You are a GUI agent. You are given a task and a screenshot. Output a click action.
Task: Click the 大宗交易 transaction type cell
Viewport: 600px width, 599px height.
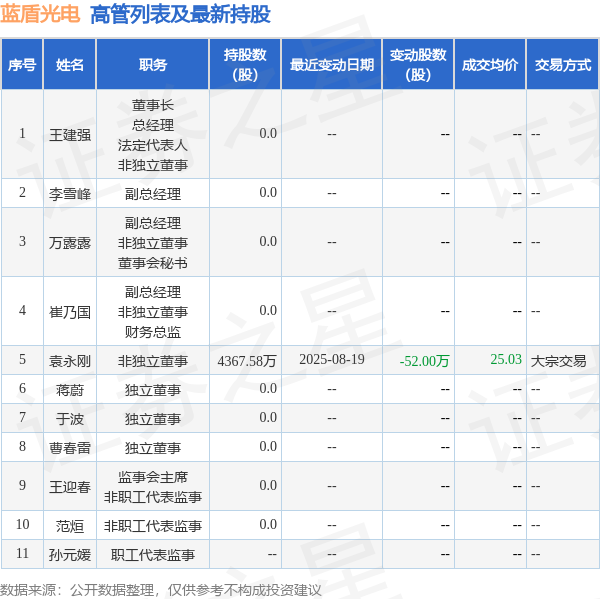click(x=559, y=361)
